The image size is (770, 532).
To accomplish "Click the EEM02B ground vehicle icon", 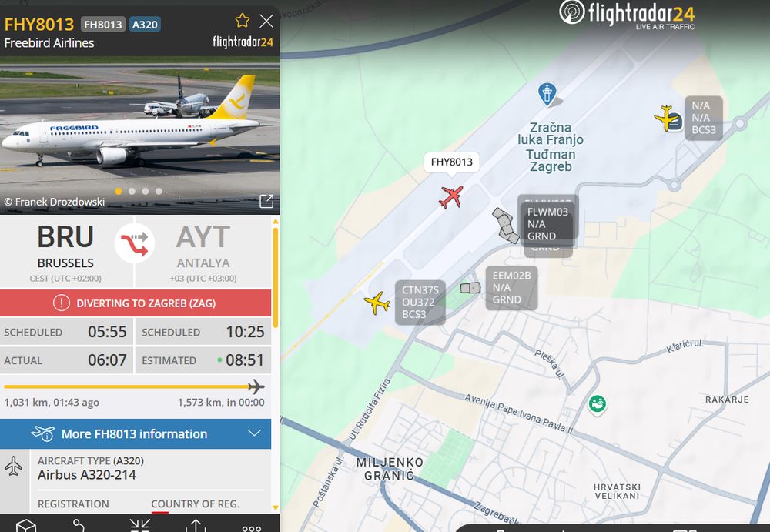I will pos(470,288).
